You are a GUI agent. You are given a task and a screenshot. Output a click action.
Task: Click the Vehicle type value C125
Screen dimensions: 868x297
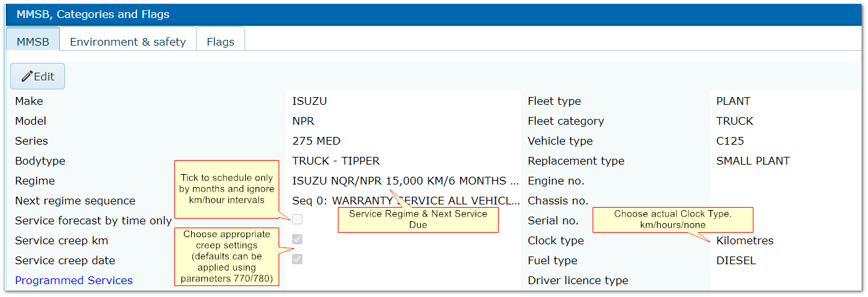[730, 141]
